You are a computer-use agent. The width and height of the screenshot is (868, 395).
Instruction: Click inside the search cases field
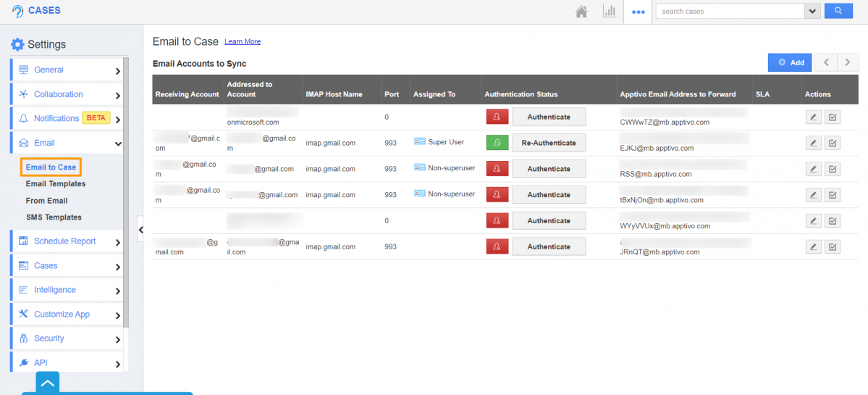[729, 11]
